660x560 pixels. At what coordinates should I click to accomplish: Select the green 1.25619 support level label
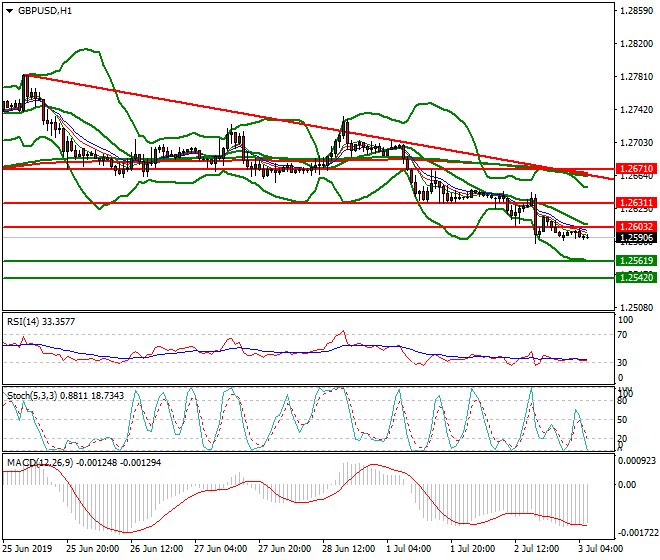pyautogui.click(x=636, y=261)
